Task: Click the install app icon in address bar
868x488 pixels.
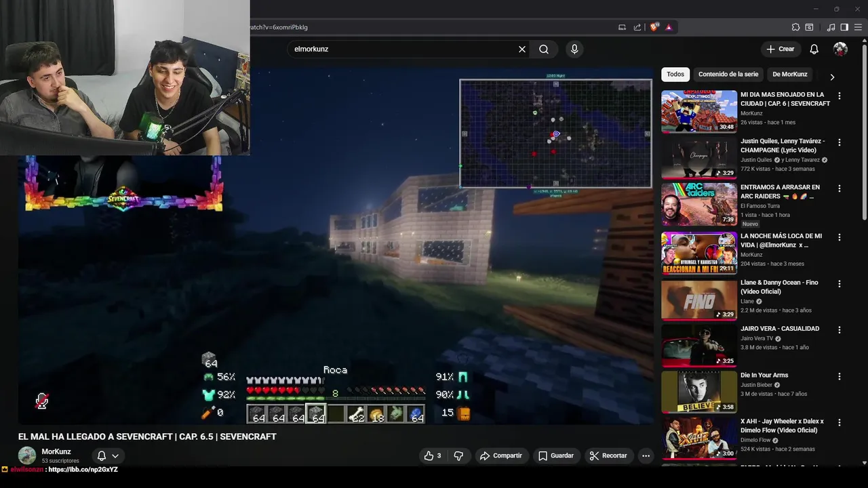Action: 622,27
